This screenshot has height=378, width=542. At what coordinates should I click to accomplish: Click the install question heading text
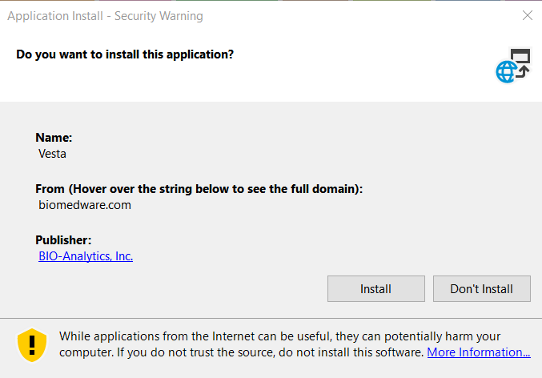125,55
